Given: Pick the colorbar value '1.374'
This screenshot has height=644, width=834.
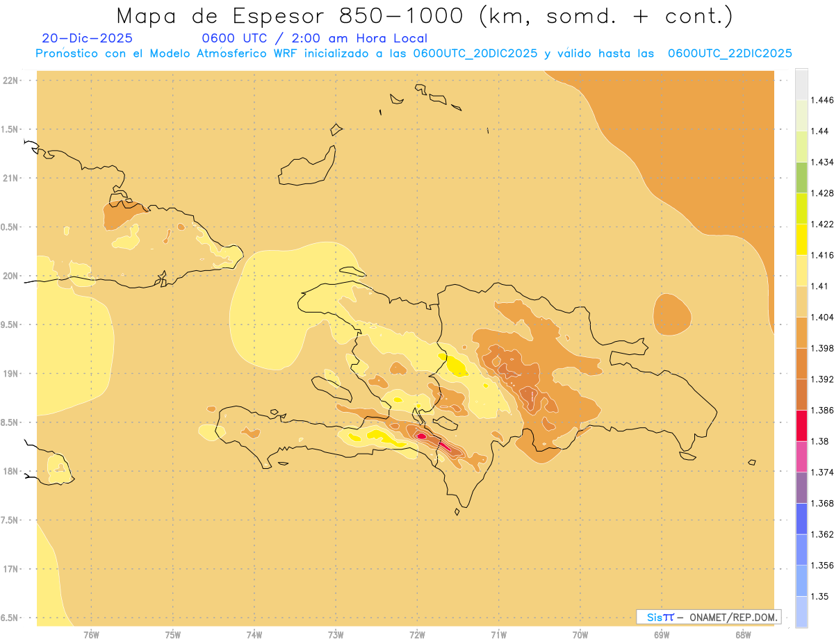Looking at the screenshot, I should (822, 472).
